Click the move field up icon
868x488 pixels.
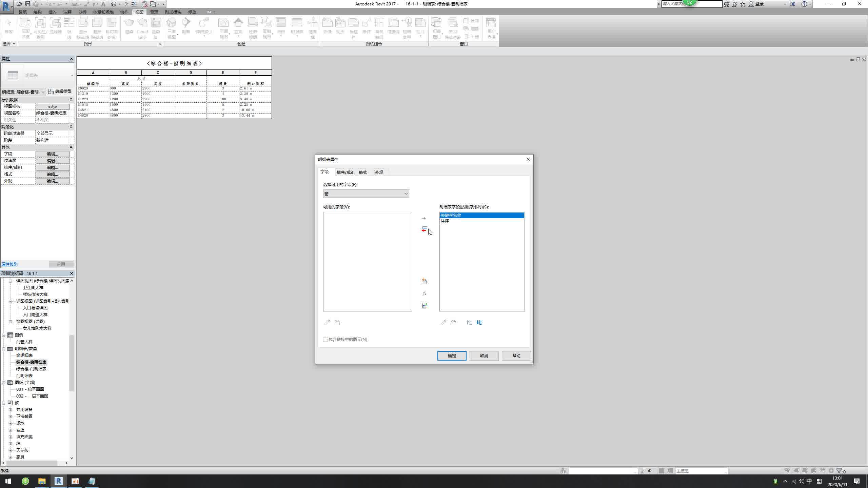click(x=469, y=322)
